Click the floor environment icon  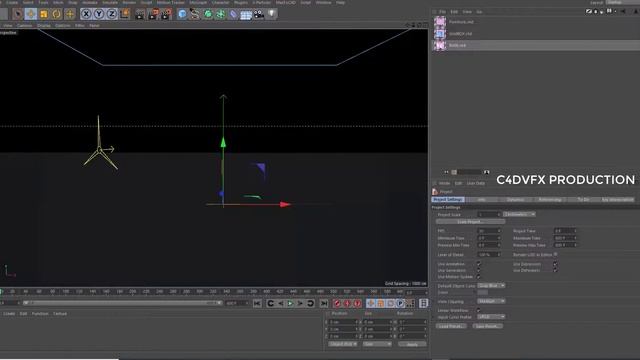[x=246, y=15]
